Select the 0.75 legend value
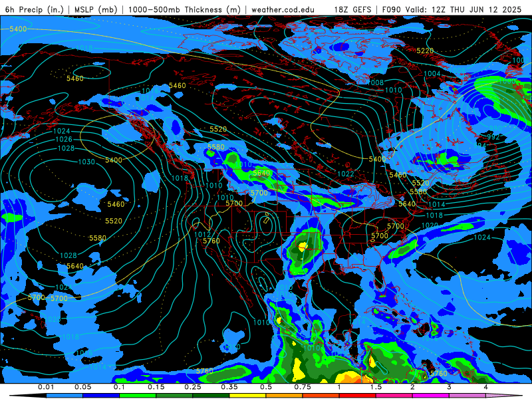 303,387
